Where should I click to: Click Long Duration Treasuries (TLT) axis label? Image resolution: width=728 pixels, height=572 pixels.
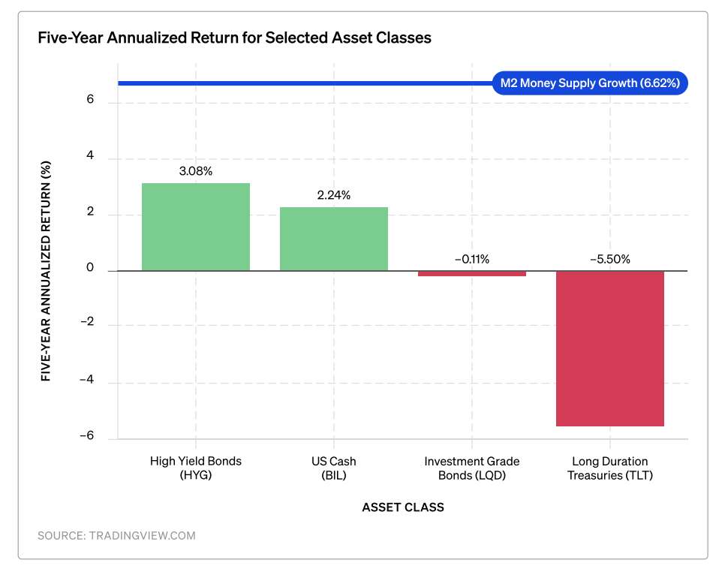click(x=610, y=468)
